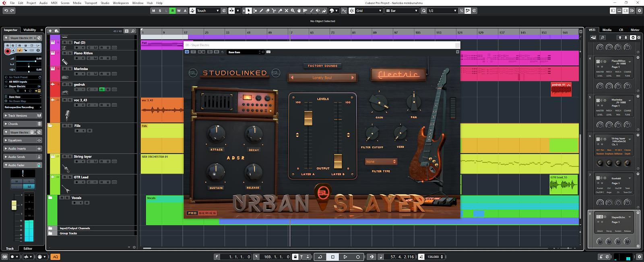This screenshot has height=262, width=644.
Task: Choose the Mute X tool
Action: 286,11
